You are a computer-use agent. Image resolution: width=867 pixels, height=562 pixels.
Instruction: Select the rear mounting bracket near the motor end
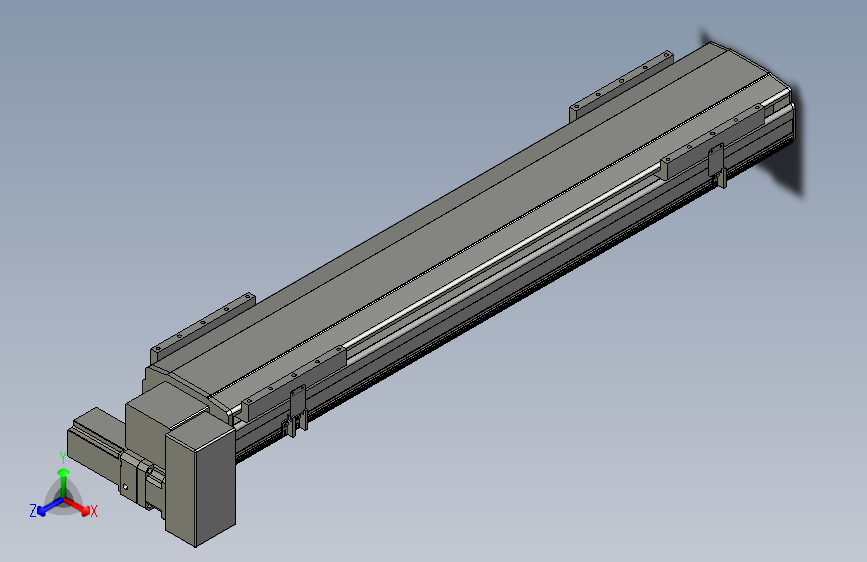point(202,327)
